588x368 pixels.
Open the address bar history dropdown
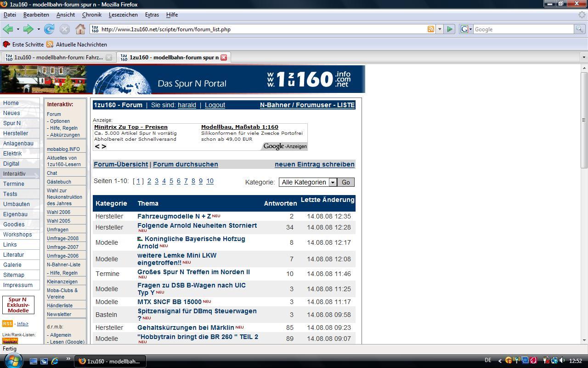coord(440,29)
